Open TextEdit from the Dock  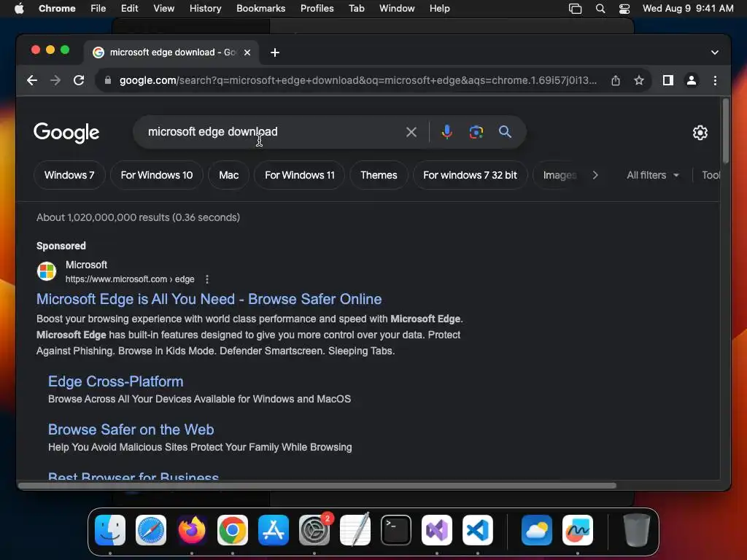pos(355,530)
